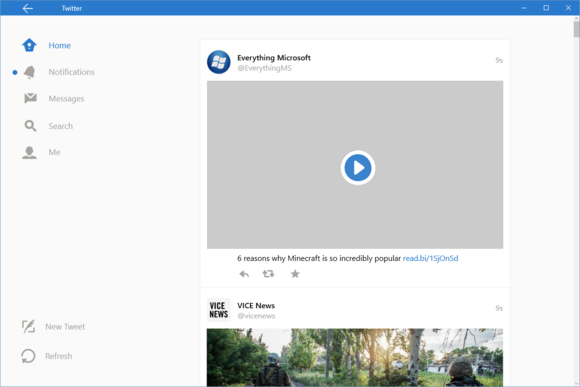Open the Search magnifier icon
Image resolution: width=580 pixels, height=387 pixels.
pos(30,126)
